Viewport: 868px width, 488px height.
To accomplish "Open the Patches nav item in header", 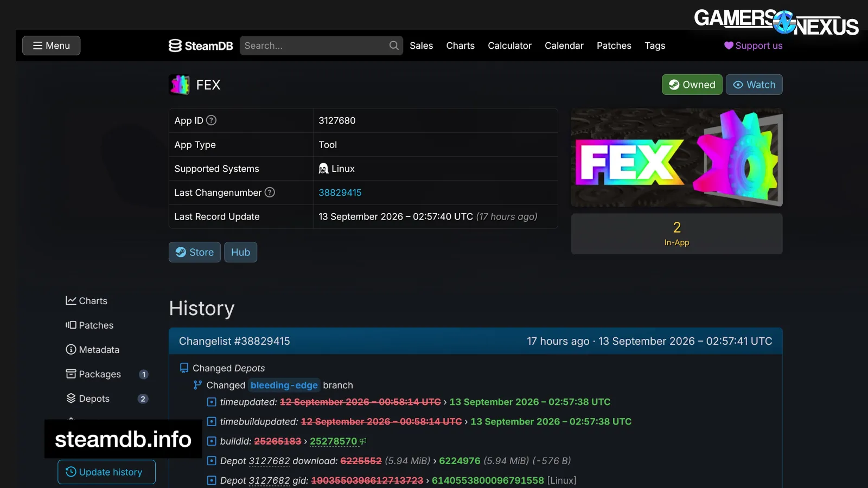I will (x=614, y=46).
